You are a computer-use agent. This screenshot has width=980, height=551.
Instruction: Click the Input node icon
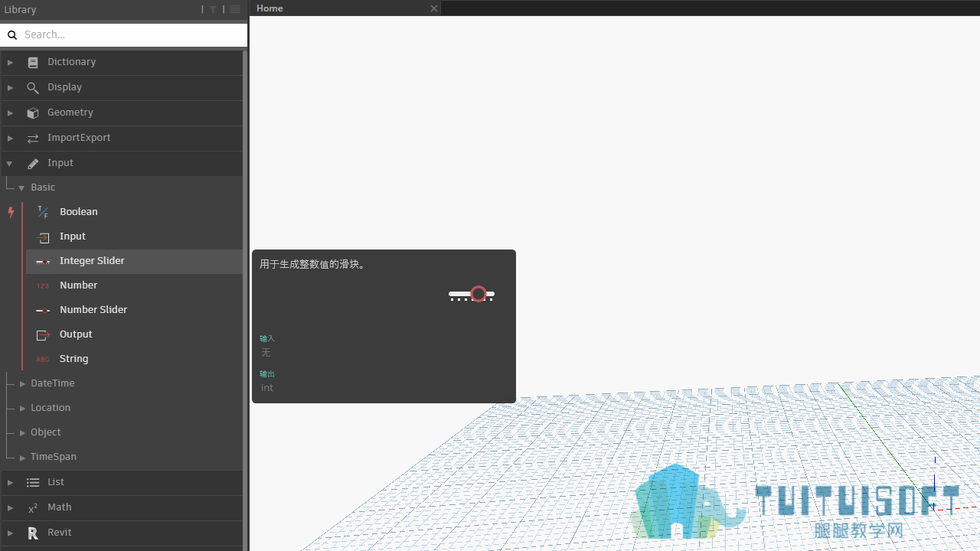tap(43, 237)
